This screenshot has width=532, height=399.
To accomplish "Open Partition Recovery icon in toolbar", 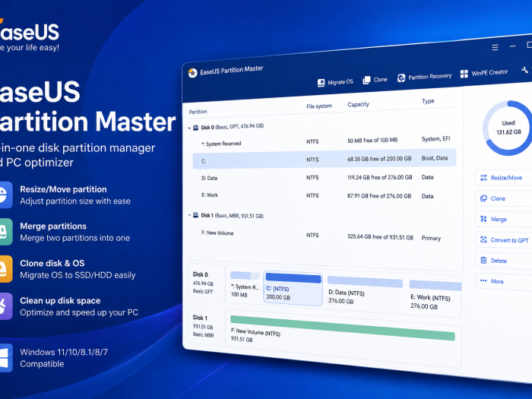I will (x=401, y=78).
